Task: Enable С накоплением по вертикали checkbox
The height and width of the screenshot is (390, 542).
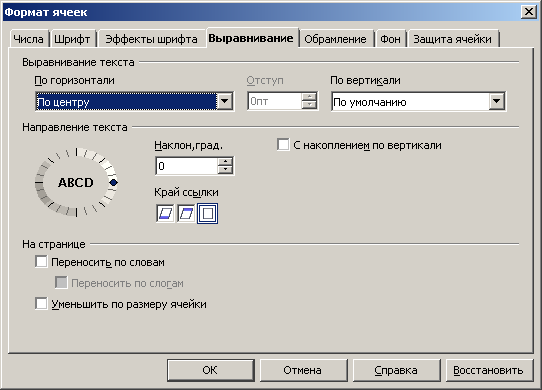Action: pos(283,145)
